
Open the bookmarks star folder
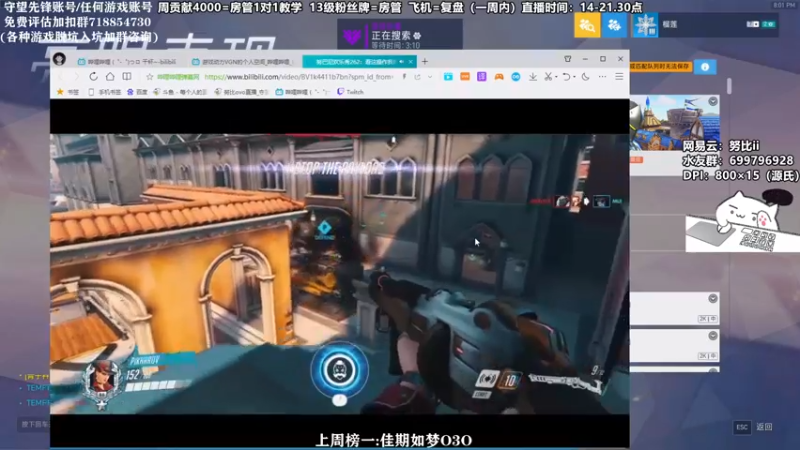68,92
